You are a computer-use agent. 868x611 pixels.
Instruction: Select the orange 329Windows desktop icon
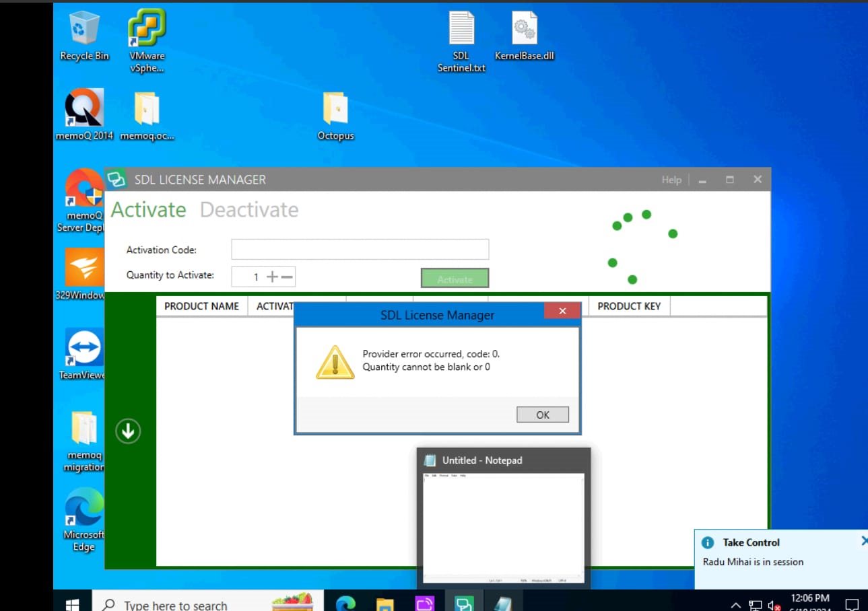[84, 275]
